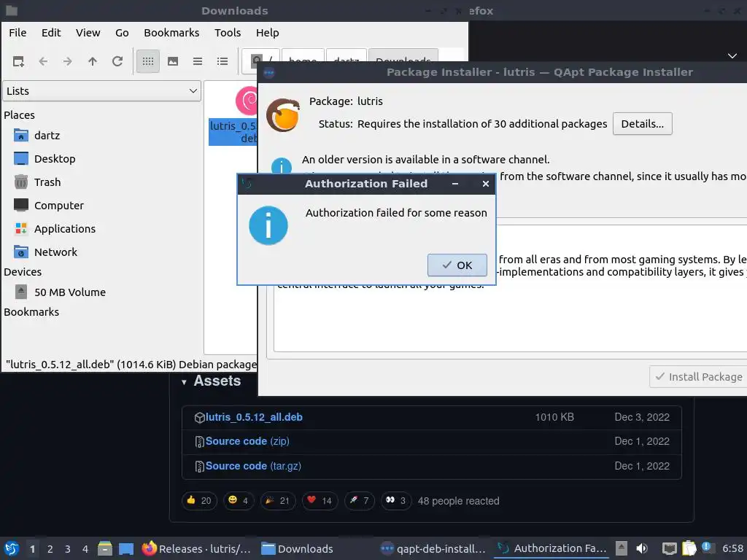The width and height of the screenshot is (747, 560).
Task: Click show desktop icon in taskbar
Action: (126, 549)
